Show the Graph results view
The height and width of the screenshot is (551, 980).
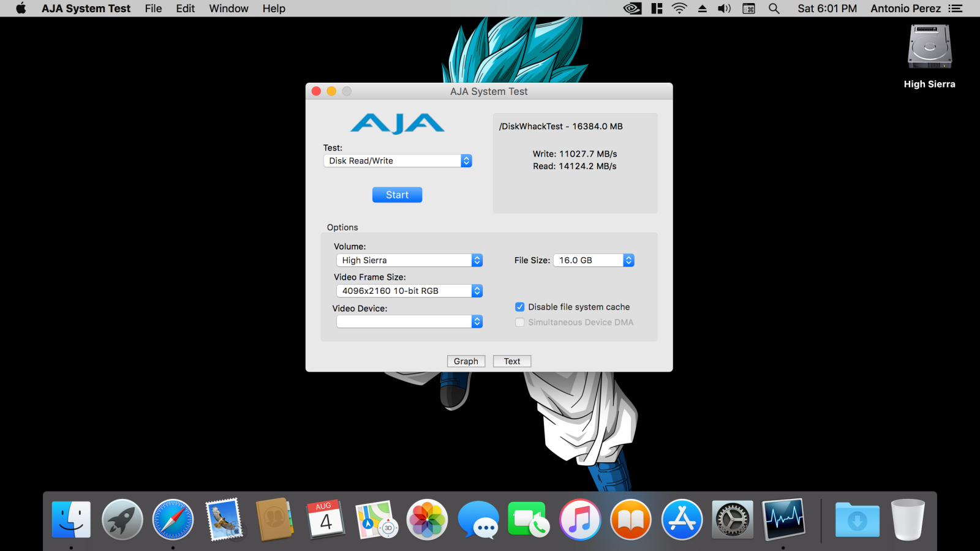[466, 361]
